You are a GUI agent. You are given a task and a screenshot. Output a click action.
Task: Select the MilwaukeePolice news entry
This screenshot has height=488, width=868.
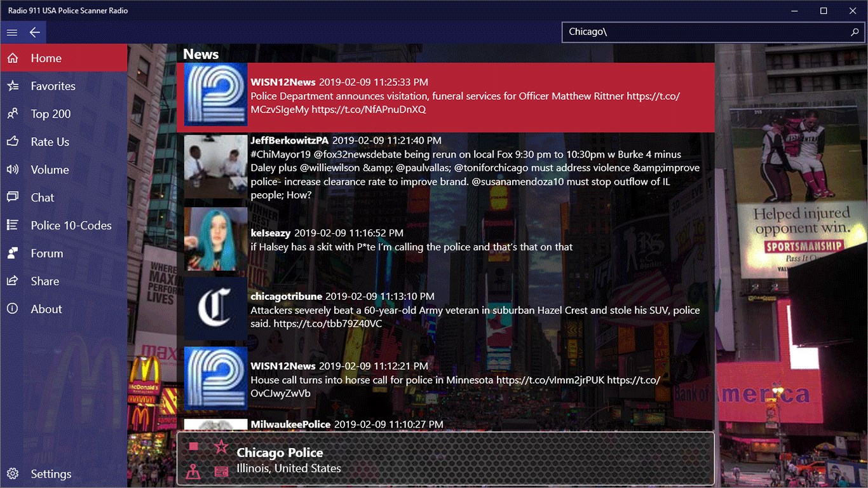[445, 424]
